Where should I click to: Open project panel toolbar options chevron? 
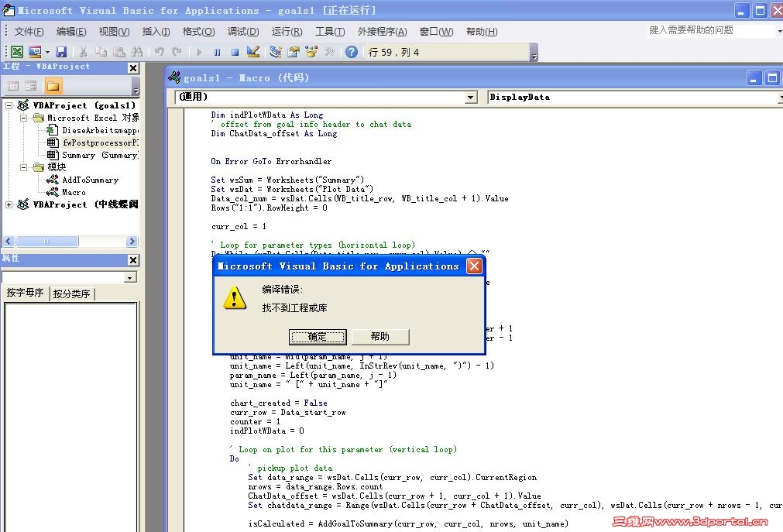pos(136,87)
